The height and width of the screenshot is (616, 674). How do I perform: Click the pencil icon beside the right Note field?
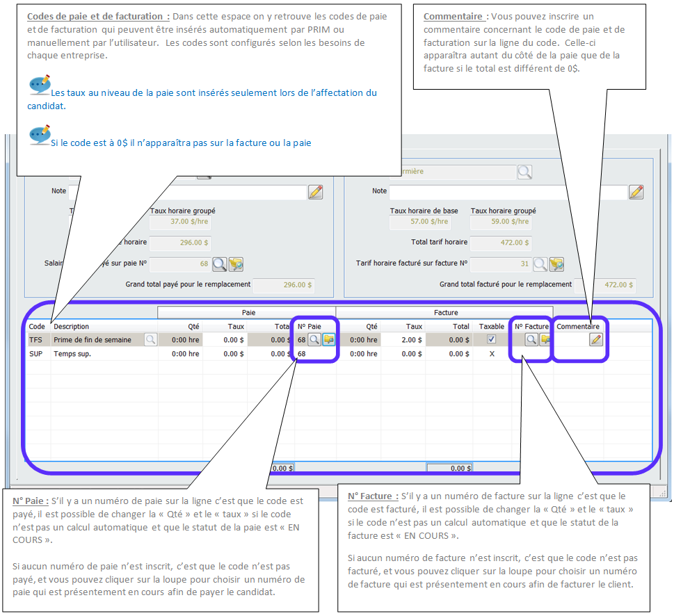pyautogui.click(x=636, y=192)
